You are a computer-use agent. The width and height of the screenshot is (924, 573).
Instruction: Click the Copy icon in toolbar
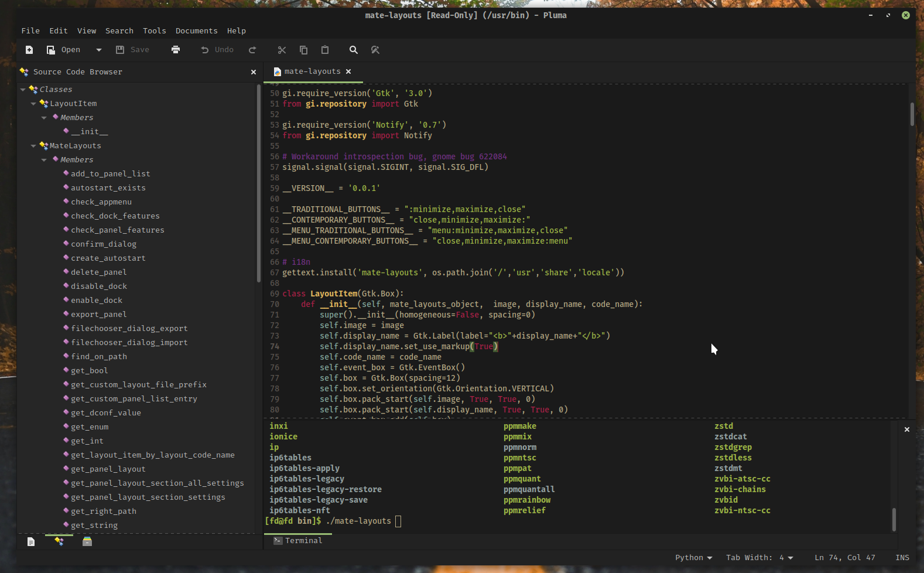(x=303, y=50)
